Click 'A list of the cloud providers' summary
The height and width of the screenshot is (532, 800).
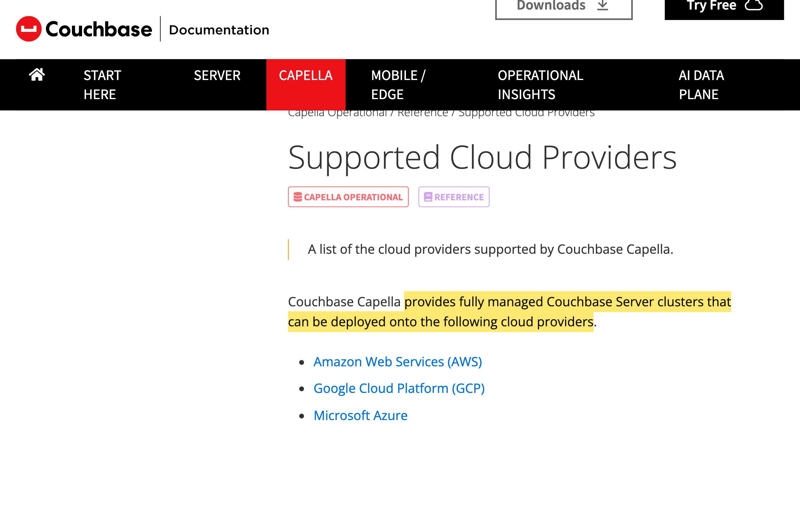pyautogui.click(x=490, y=249)
